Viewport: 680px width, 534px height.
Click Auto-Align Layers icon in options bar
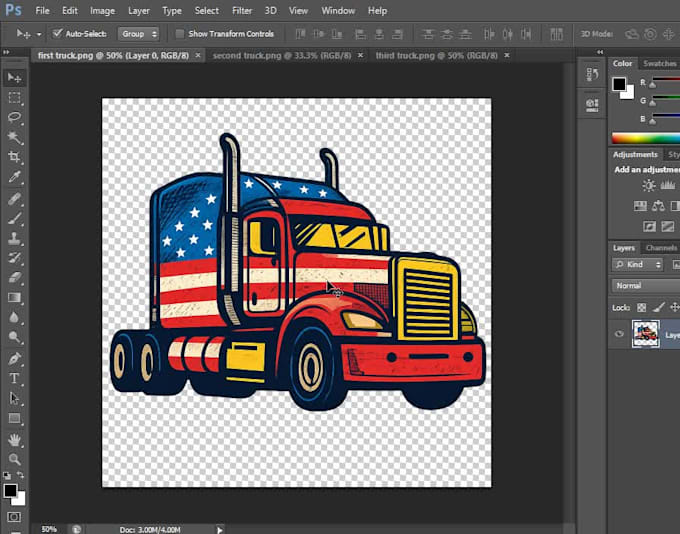556,34
